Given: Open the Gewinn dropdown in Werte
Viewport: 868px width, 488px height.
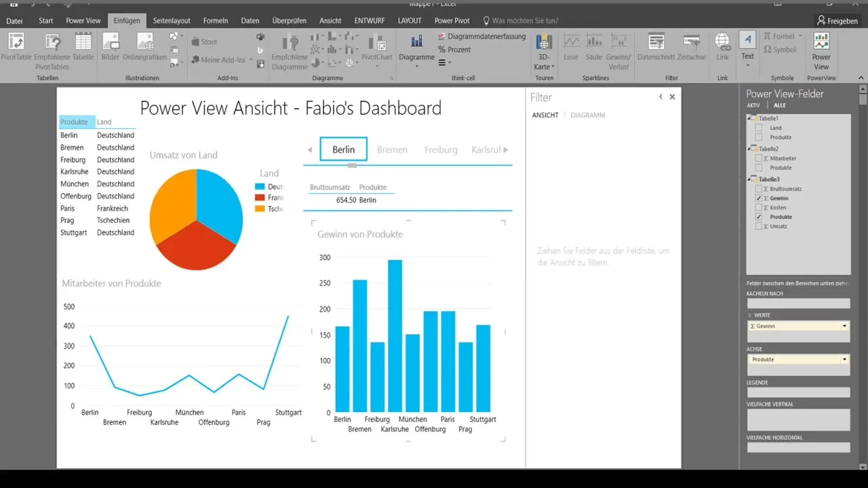Looking at the screenshot, I should 845,326.
